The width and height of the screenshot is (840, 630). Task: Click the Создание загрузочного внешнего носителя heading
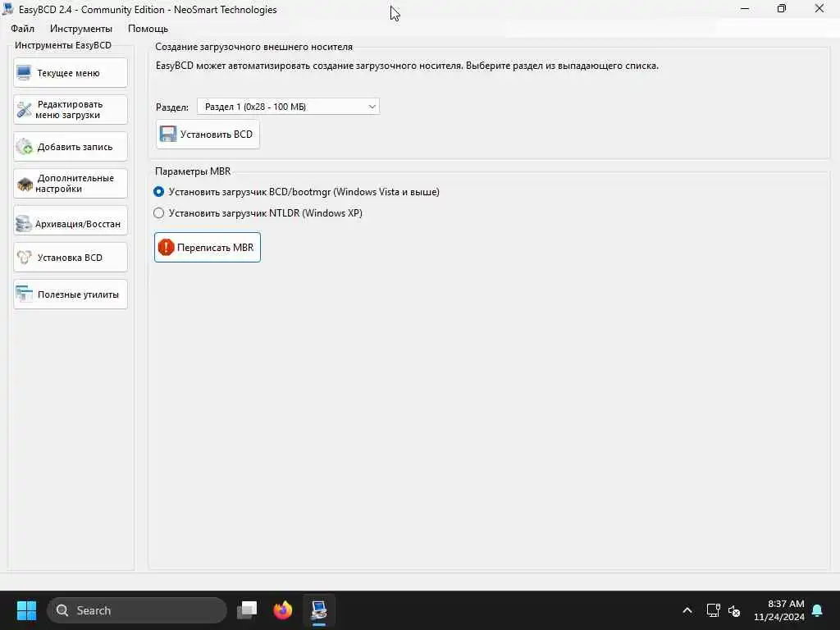[x=254, y=47]
